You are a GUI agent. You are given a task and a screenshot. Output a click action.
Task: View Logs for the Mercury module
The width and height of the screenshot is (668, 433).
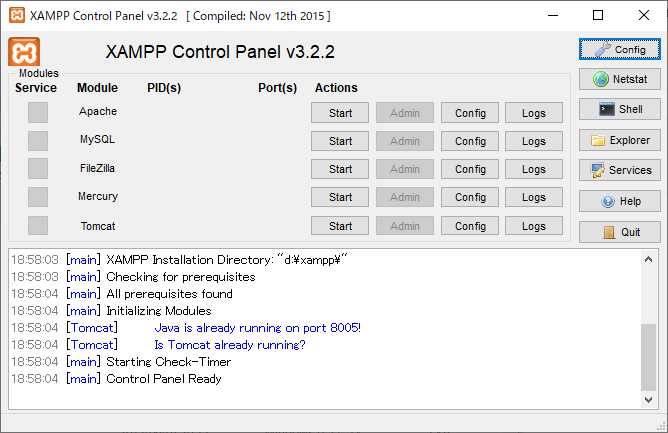(x=534, y=198)
